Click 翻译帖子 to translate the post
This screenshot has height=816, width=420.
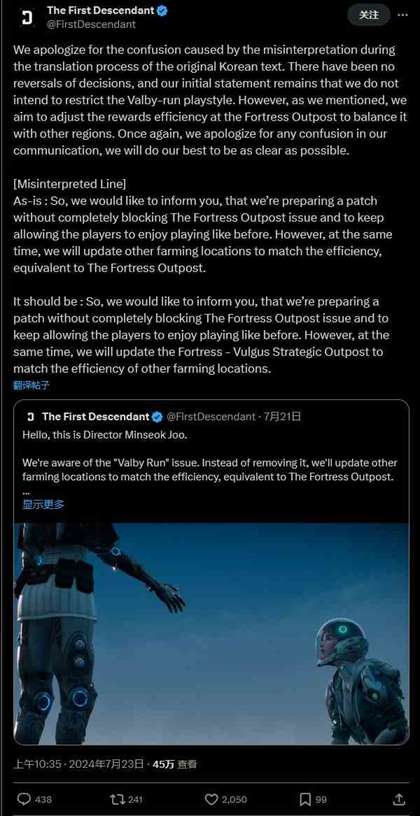tap(31, 385)
